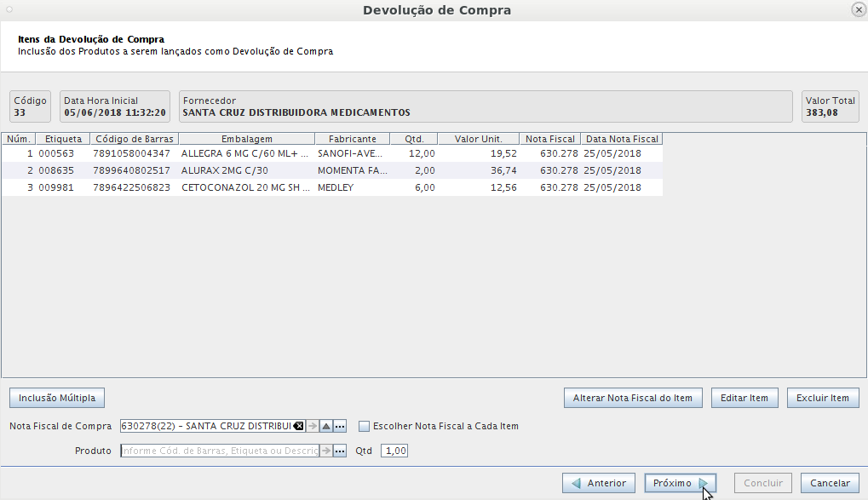Click the disabled Concluir button
This screenshot has height=500, width=868.
[x=763, y=483]
